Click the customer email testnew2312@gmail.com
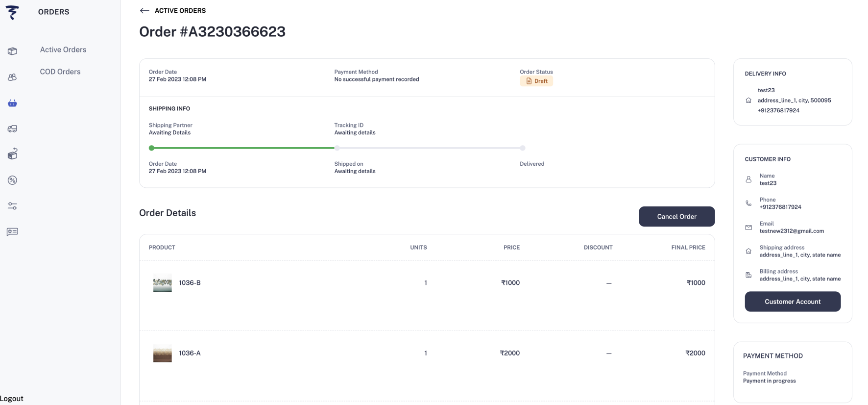868x405 pixels. tap(792, 231)
